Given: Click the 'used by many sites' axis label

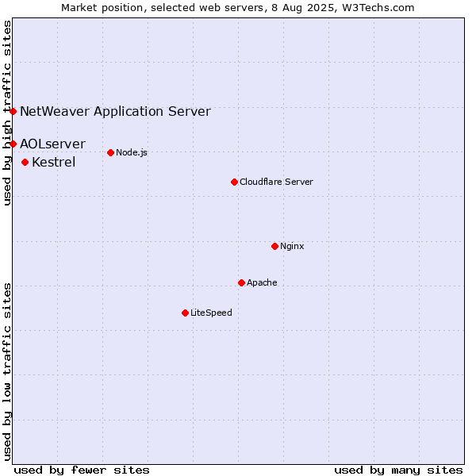Looking at the screenshot, I should (x=398, y=470).
